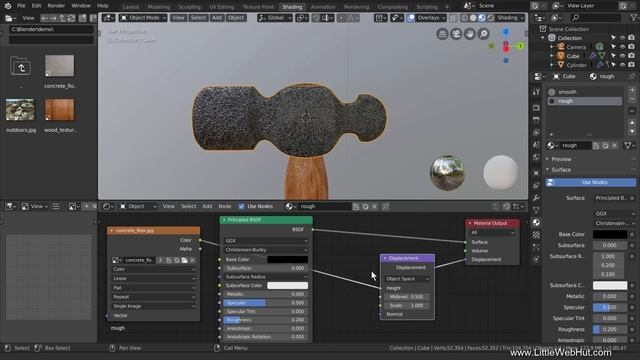
Task: Expand the Preview panel
Action: tap(561, 159)
